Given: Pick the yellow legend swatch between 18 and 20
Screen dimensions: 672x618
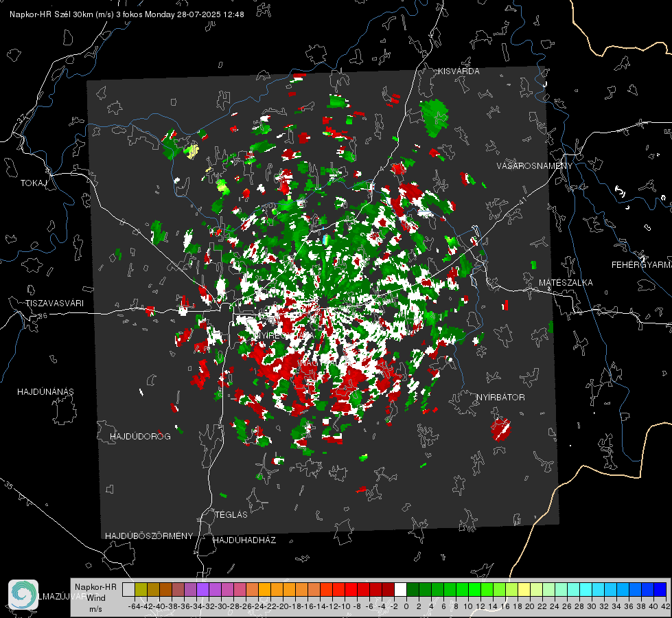Looking at the screenshot, I should point(524,589).
